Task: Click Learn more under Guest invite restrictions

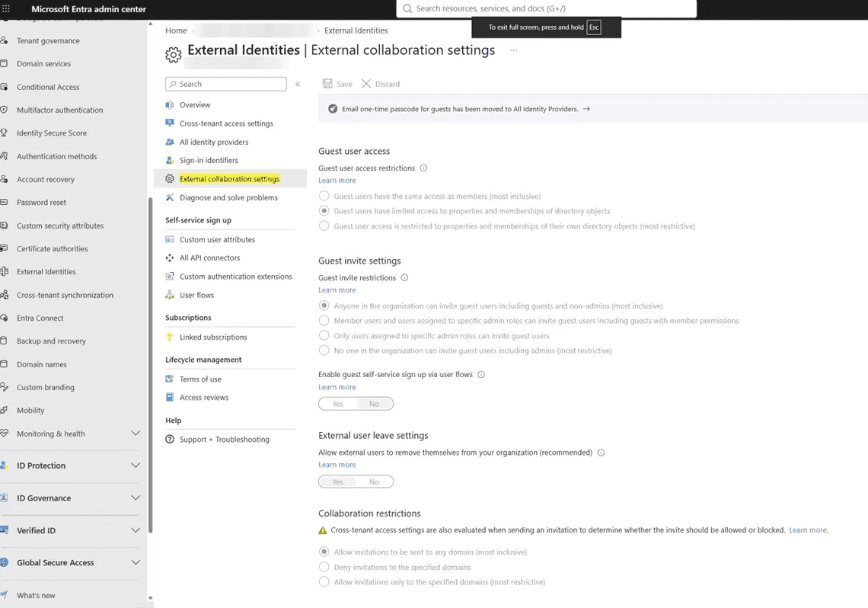Action: coord(337,290)
